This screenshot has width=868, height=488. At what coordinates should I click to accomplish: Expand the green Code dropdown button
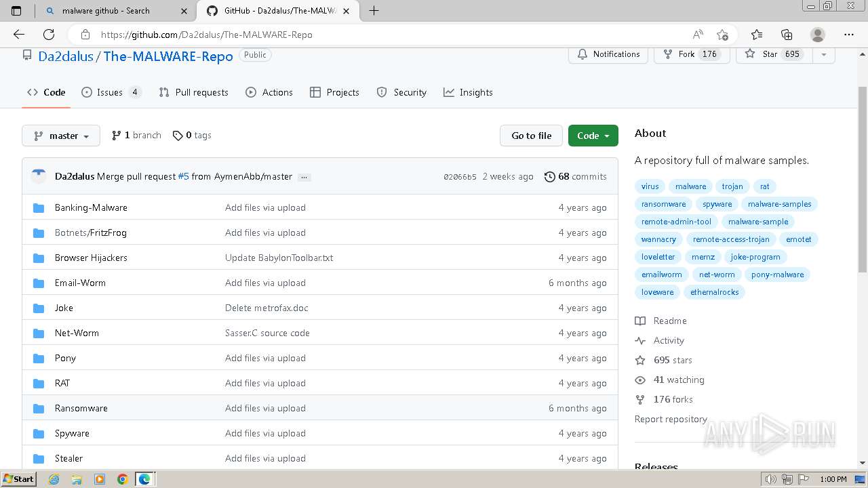tap(593, 136)
